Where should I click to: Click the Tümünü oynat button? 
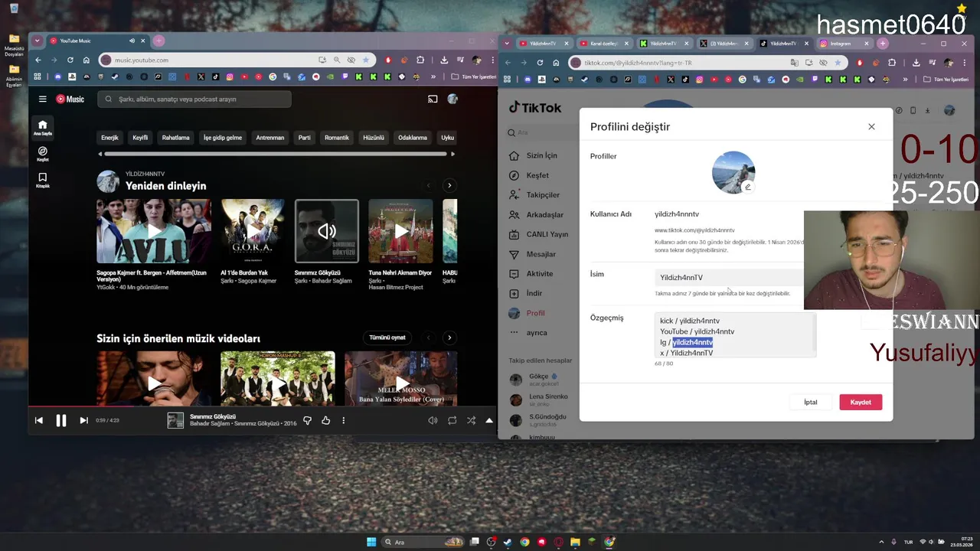387,337
